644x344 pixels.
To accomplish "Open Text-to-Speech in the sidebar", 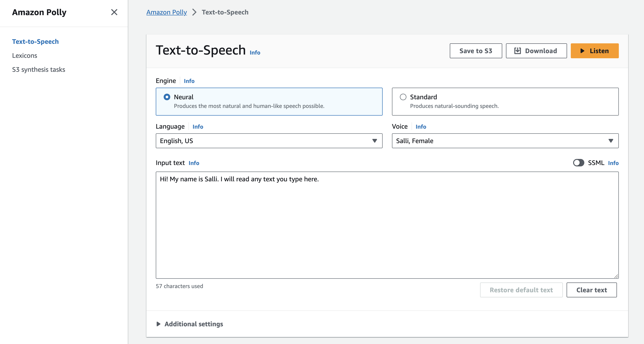I will (35, 41).
